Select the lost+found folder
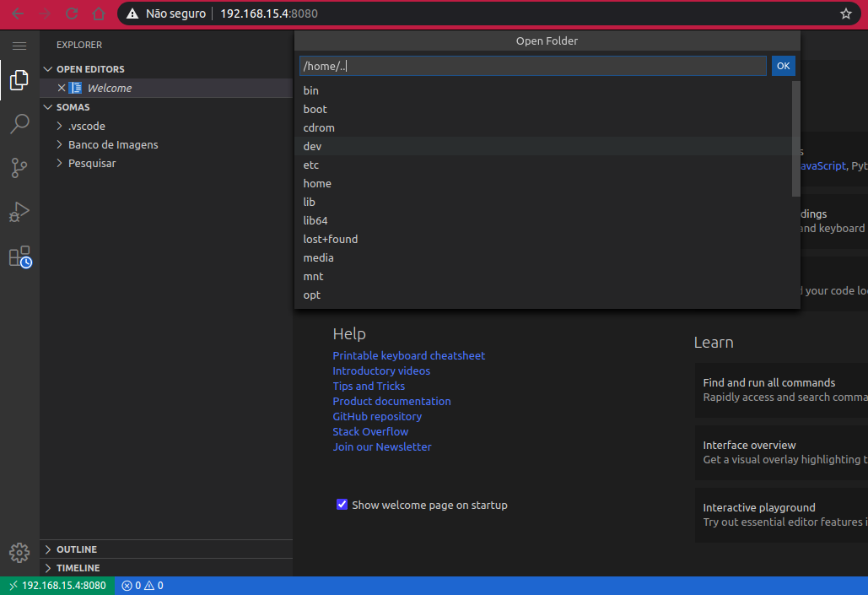The height and width of the screenshot is (595, 868). pos(543,239)
